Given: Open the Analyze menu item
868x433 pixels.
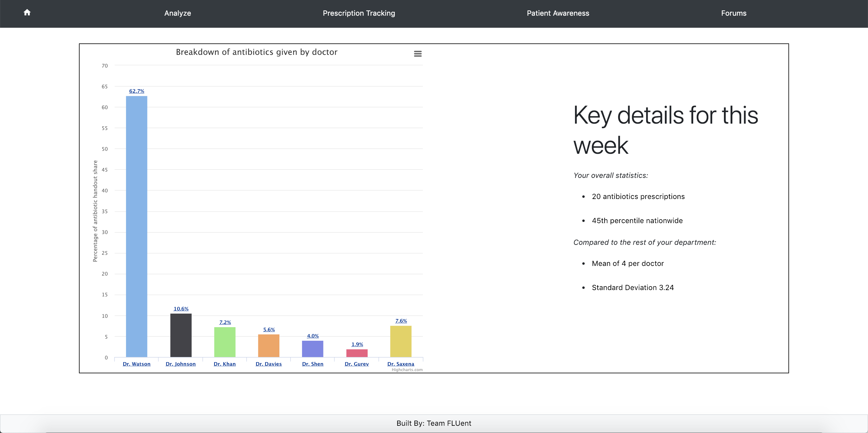Looking at the screenshot, I should (x=178, y=13).
